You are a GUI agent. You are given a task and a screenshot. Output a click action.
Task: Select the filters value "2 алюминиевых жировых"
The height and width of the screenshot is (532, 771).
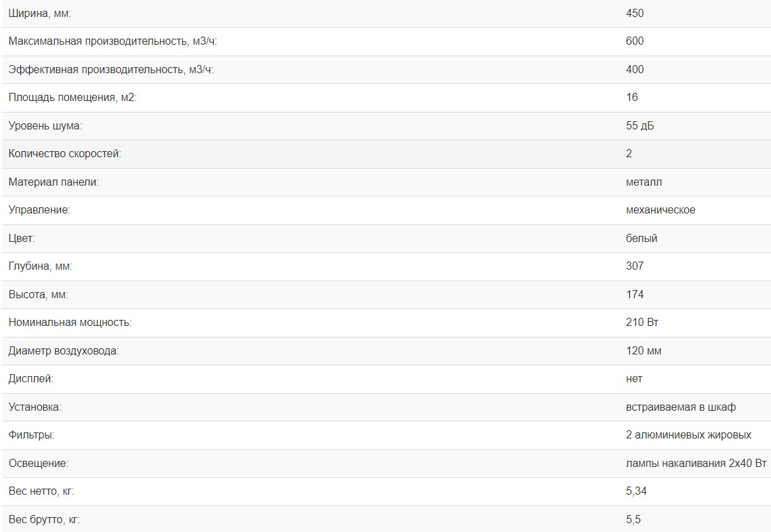tap(688, 435)
